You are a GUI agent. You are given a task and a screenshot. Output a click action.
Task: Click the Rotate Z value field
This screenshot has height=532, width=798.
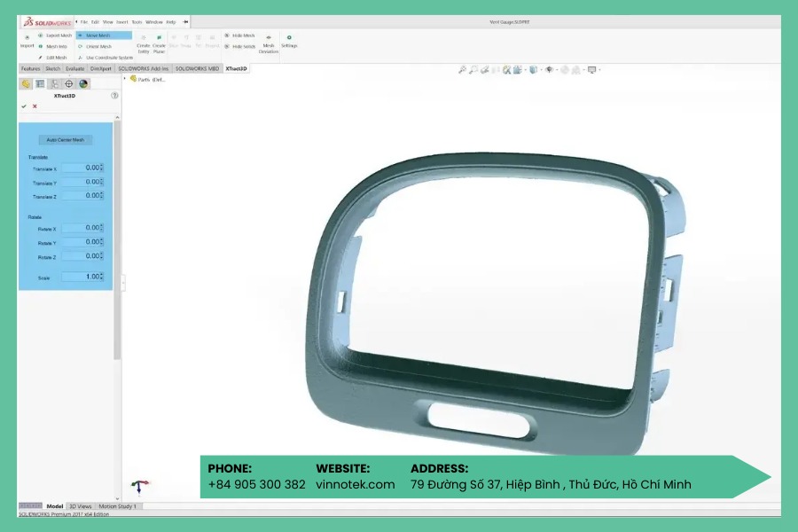pyautogui.click(x=82, y=256)
